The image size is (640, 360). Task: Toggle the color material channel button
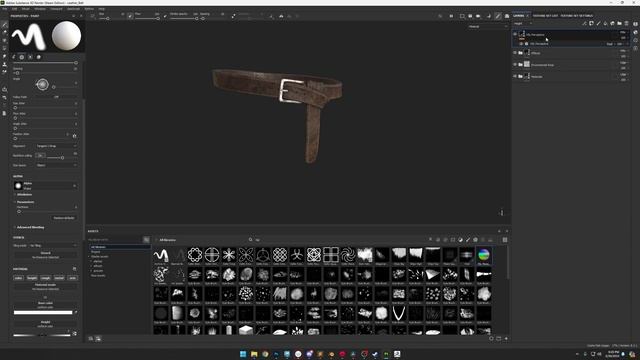pos(18,278)
